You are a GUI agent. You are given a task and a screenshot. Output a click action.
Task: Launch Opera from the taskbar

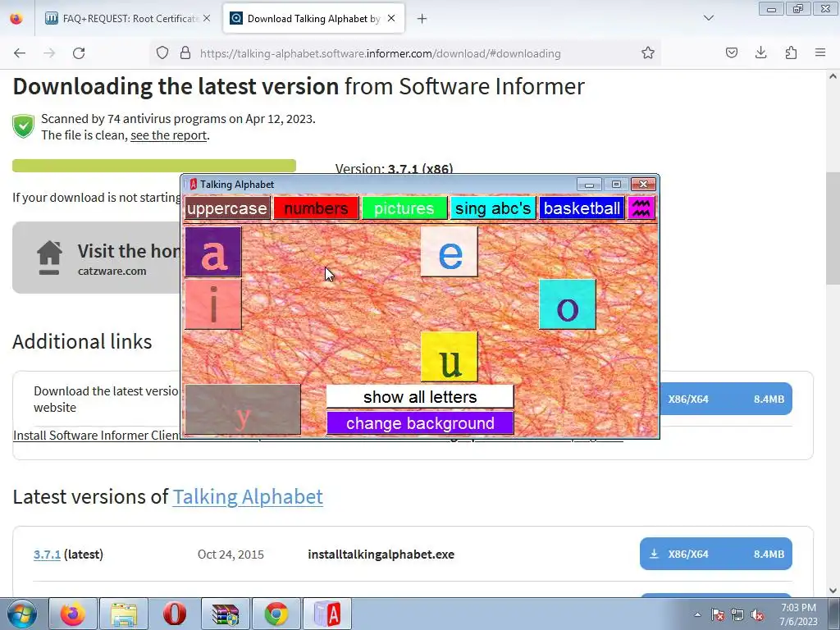point(175,614)
